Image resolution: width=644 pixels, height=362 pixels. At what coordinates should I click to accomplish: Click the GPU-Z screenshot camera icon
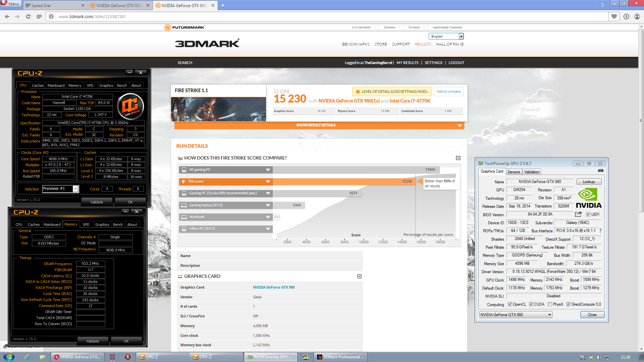coord(601,171)
